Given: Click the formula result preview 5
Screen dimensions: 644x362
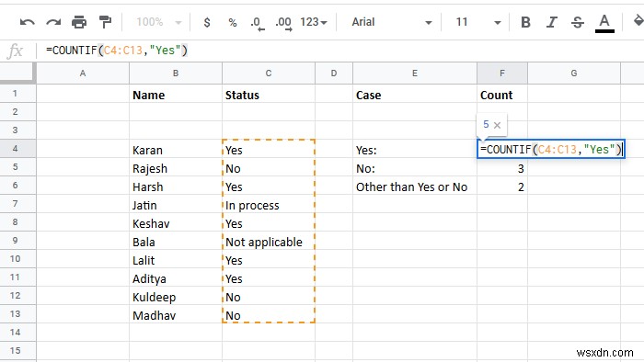Looking at the screenshot, I should tap(486, 124).
